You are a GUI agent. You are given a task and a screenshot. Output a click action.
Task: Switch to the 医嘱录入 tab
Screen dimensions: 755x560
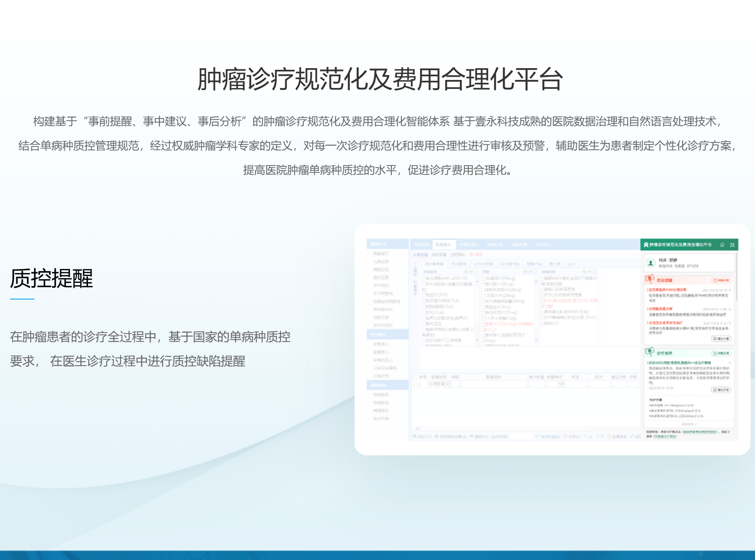tap(444, 245)
